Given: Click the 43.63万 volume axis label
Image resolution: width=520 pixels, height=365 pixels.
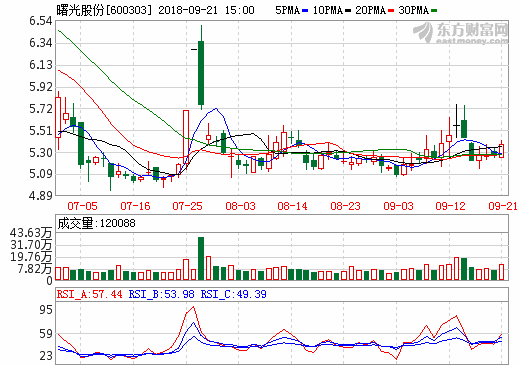Looking at the screenshot, I should [31, 233].
